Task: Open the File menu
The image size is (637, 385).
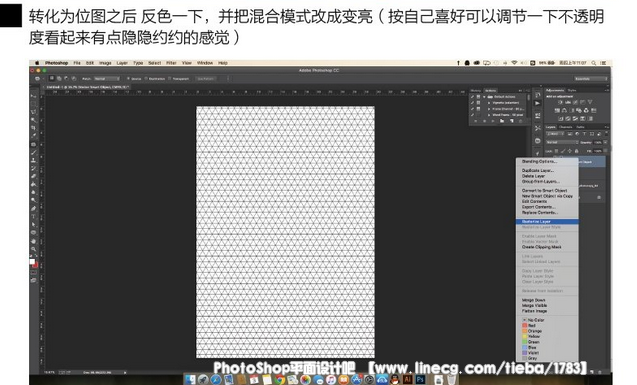Action: pyautogui.click(x=77, y=63)
